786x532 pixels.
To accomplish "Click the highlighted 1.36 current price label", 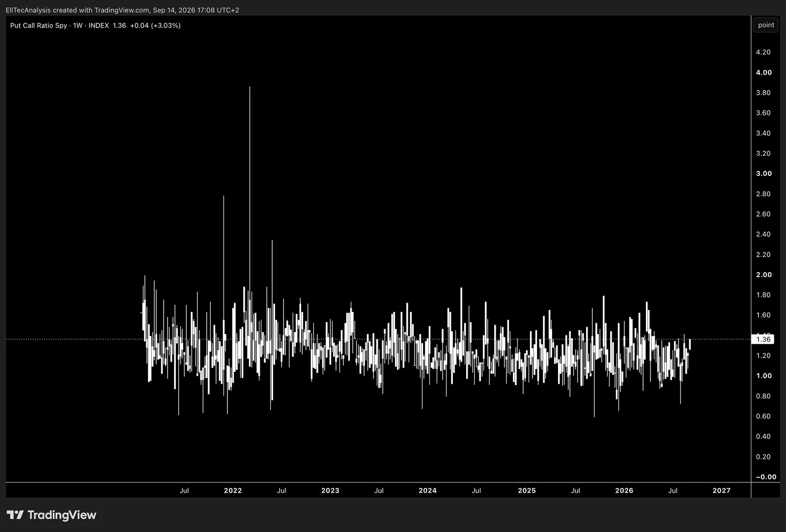I will tap(763, 339).
